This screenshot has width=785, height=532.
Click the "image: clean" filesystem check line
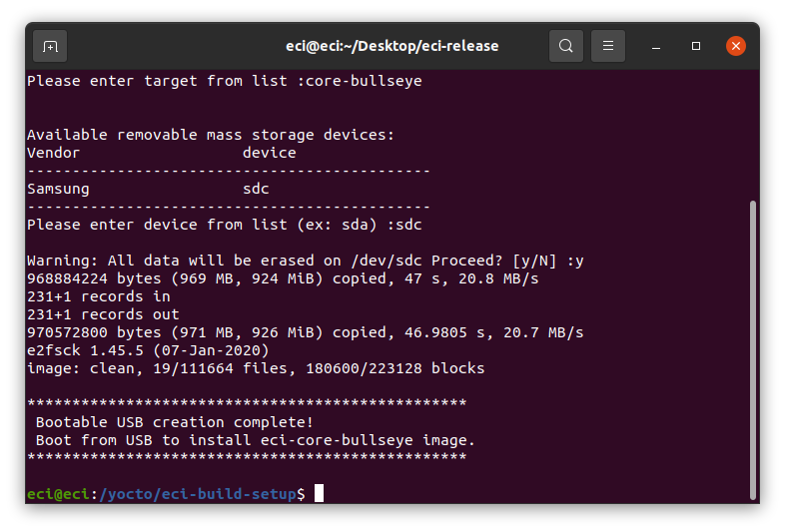tap(256, 368)
